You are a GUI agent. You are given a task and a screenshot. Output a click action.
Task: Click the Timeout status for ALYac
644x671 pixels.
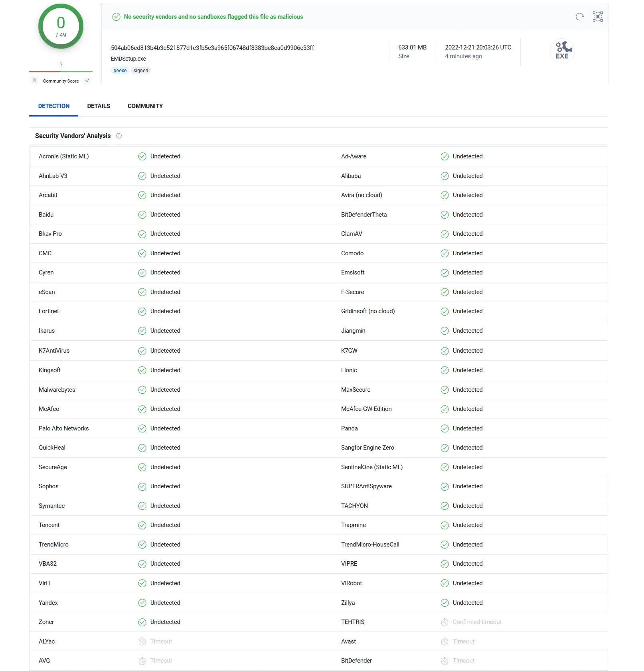coord(161,641)
